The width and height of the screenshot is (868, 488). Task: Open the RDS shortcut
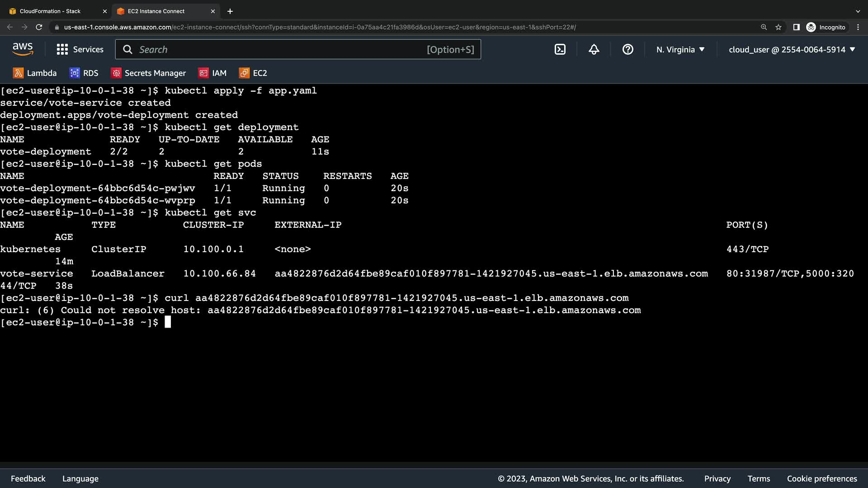(84, 73)
